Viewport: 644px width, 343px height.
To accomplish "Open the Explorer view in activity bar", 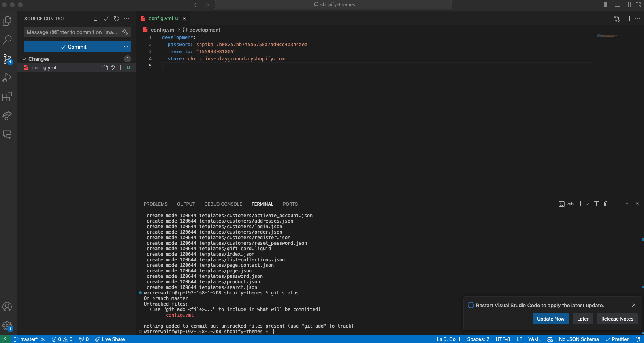I will pos(7,21).
